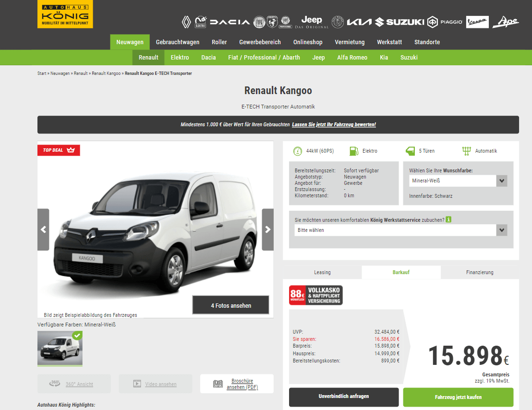
Task: Select the Jeep submenu item
Action: click(x=319, y=57)
